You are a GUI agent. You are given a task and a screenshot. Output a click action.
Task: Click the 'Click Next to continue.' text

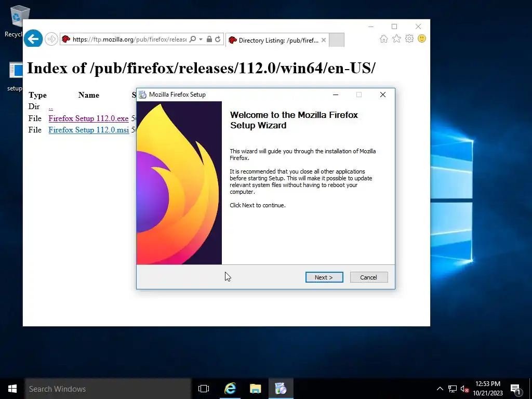(258, 205)
